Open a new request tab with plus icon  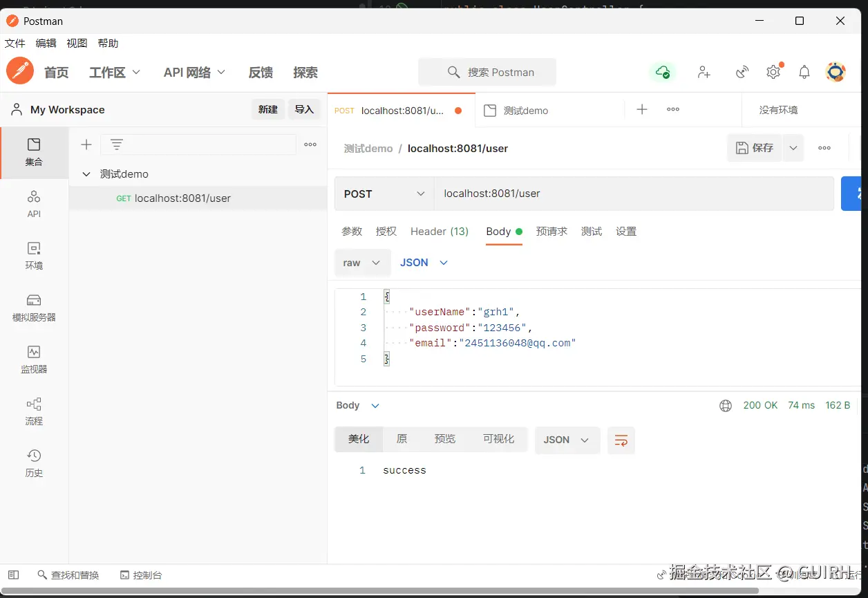pos(642,109)
